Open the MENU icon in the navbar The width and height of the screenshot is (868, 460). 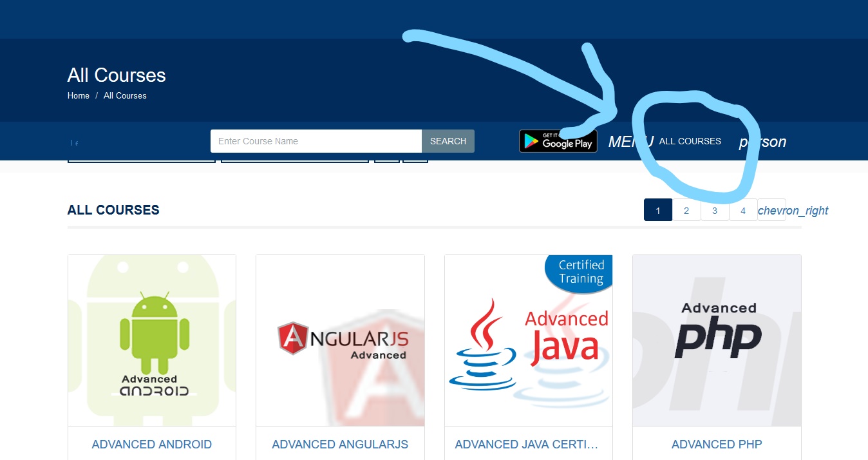click(x=631, y=142)
